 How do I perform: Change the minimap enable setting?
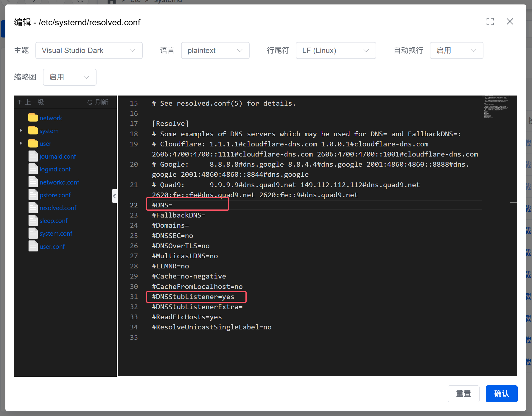coord(69,77)
